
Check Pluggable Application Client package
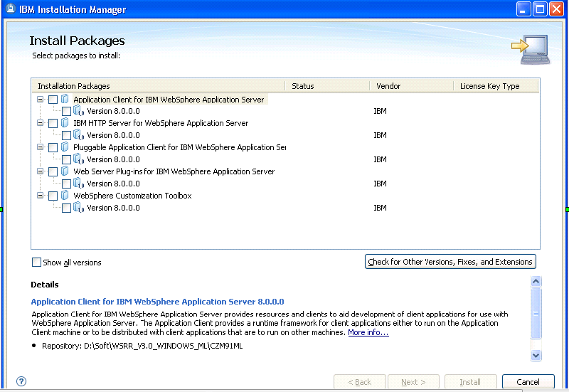point(53,147)
